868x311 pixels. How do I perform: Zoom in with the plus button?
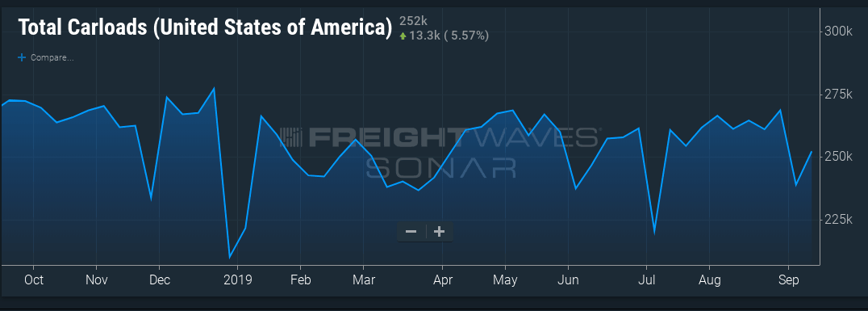[440, 232]
